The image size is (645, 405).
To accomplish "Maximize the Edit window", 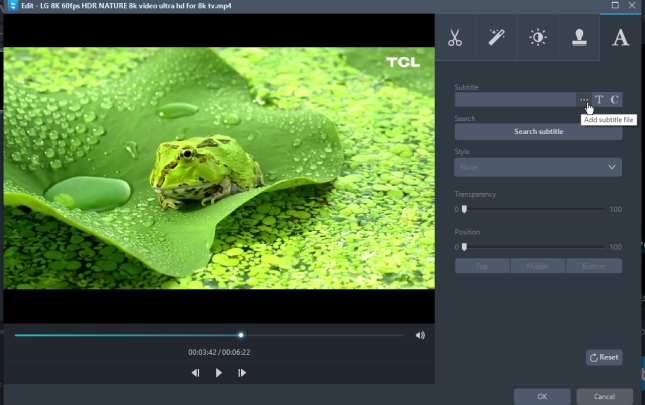I will point(615,5).
